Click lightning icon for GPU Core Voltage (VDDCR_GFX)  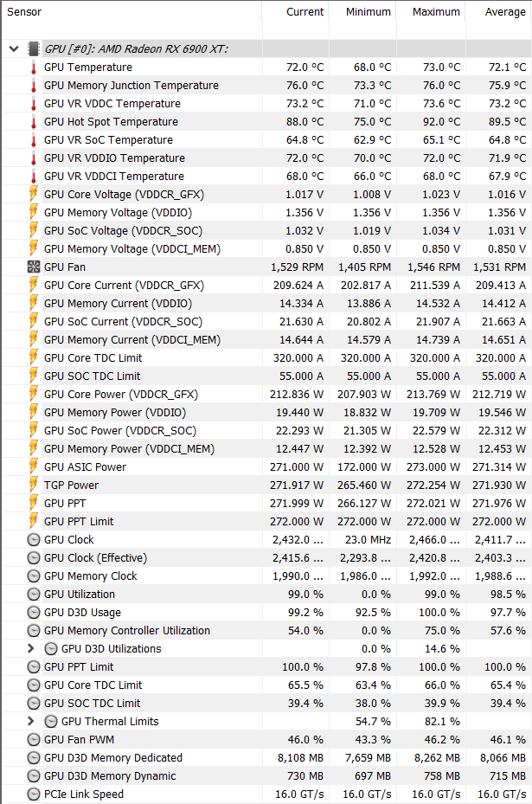click(x=34, y=195)
